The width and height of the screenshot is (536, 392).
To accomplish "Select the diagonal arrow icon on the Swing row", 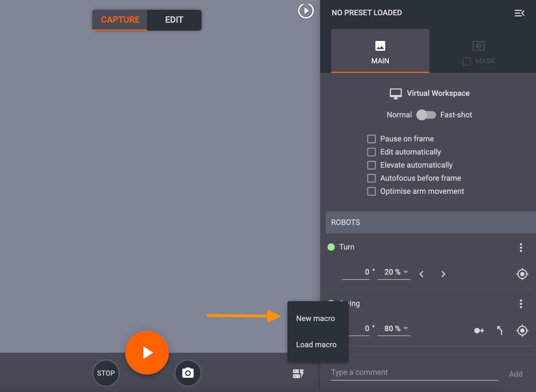I will coord(500,331).
